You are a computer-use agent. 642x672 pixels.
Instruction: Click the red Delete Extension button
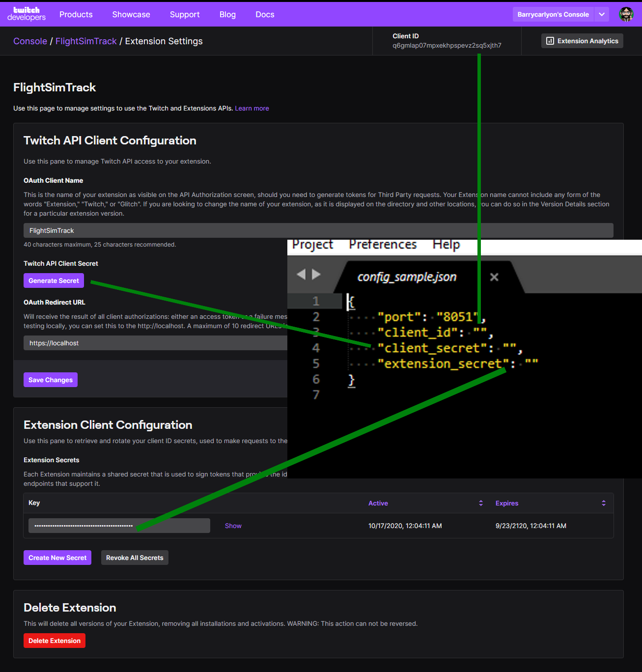pyautogui.click(x=55, y=641)
